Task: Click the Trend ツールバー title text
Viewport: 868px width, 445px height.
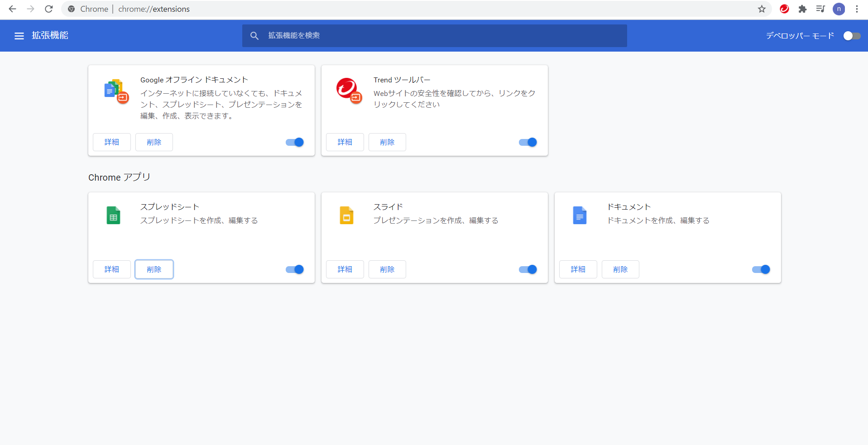Action: click(x=402, y=80)
